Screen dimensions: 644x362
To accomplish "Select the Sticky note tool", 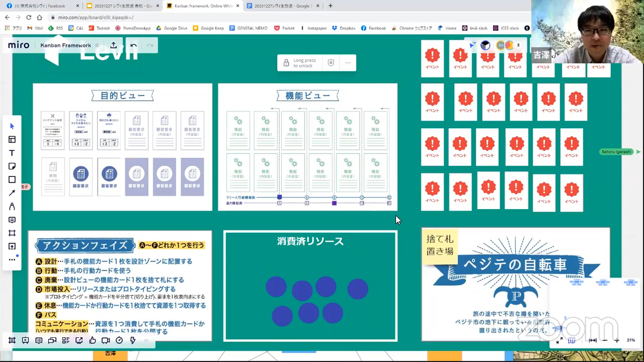I will (12, 166).
